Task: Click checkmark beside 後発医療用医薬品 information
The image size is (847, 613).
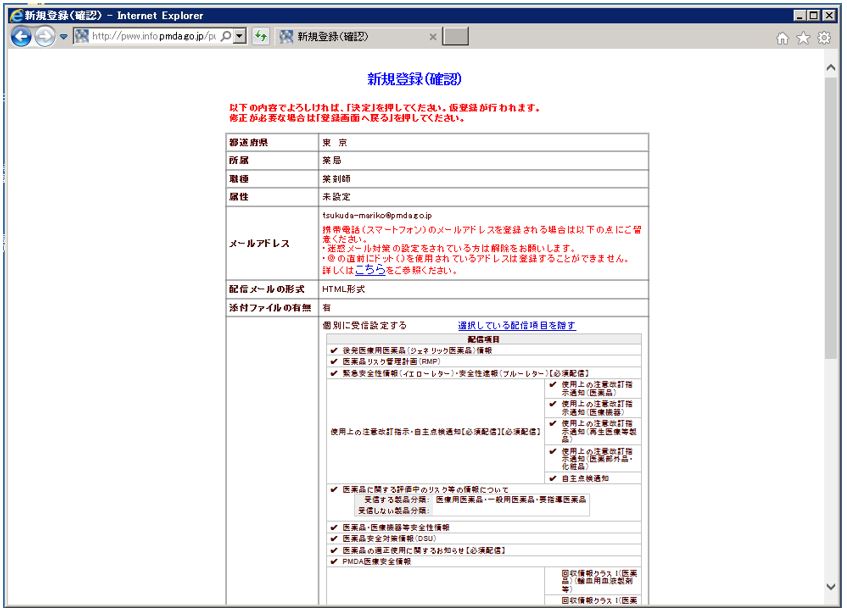Action: tap(334, 351)
